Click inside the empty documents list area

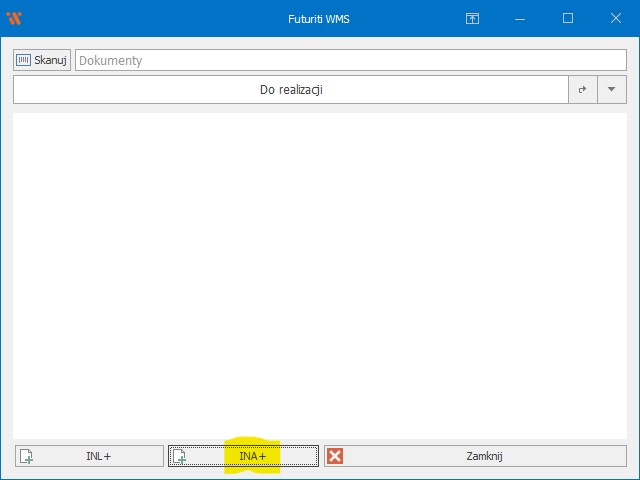pyautogui.click(x=320, y=275)
